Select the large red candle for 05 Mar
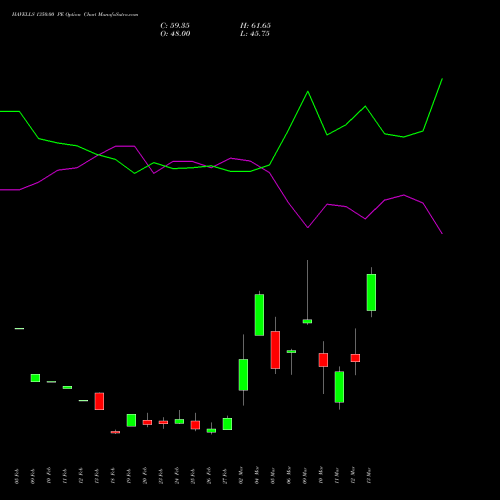 click(275, 350)
